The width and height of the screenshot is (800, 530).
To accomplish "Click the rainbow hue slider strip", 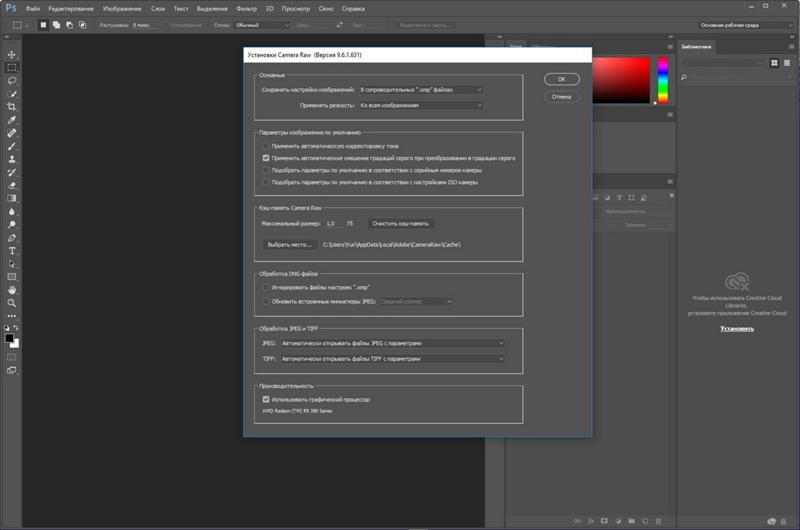I will click(x=663, y=80).
